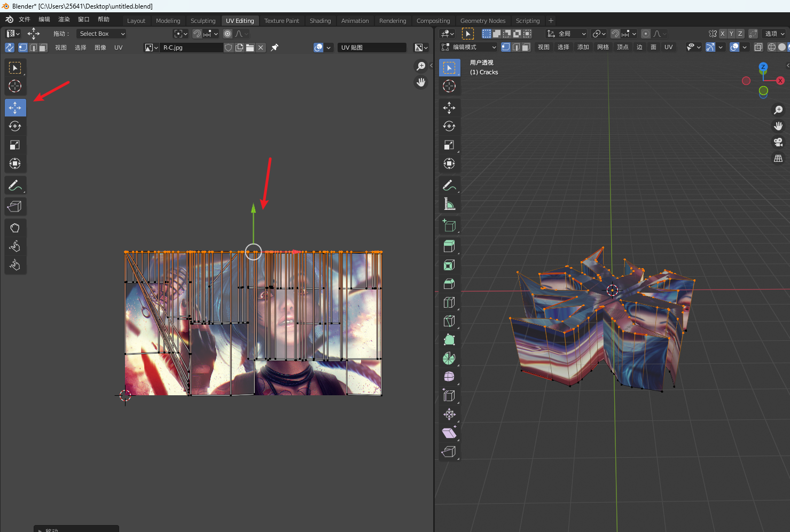This screenshot has height=532, width=790.
Task: Click the pan hand icon in 3D viewport
Action: tap(778, 126)
